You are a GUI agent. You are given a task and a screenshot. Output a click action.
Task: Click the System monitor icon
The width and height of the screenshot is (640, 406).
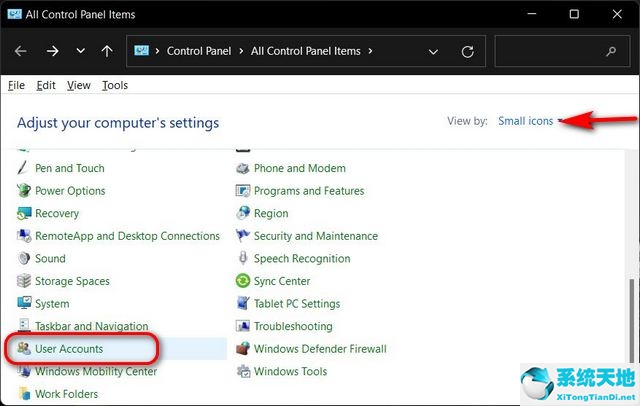click(x=24, y=303)
